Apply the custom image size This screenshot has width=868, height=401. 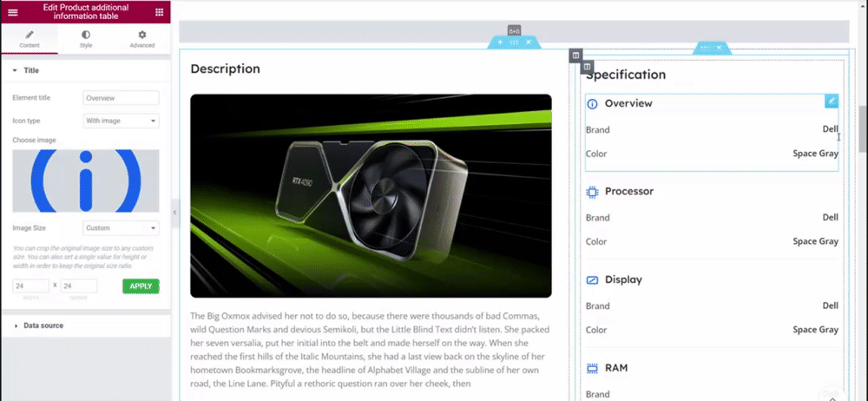(141, 286)
